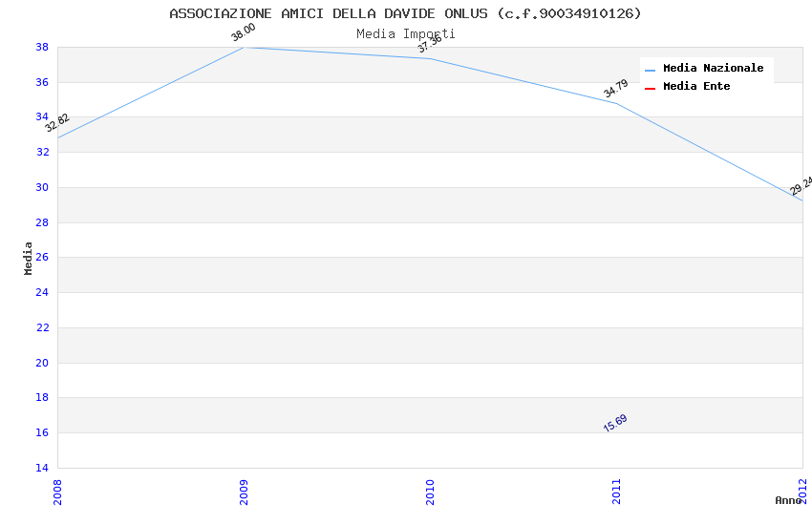Click the Anno axis title
The height and width of the screenshot is (525, 812).
[x=788, y=500]
